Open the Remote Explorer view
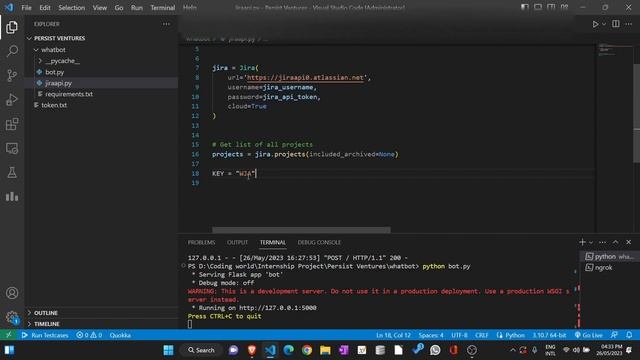 [x=12, y=148]
